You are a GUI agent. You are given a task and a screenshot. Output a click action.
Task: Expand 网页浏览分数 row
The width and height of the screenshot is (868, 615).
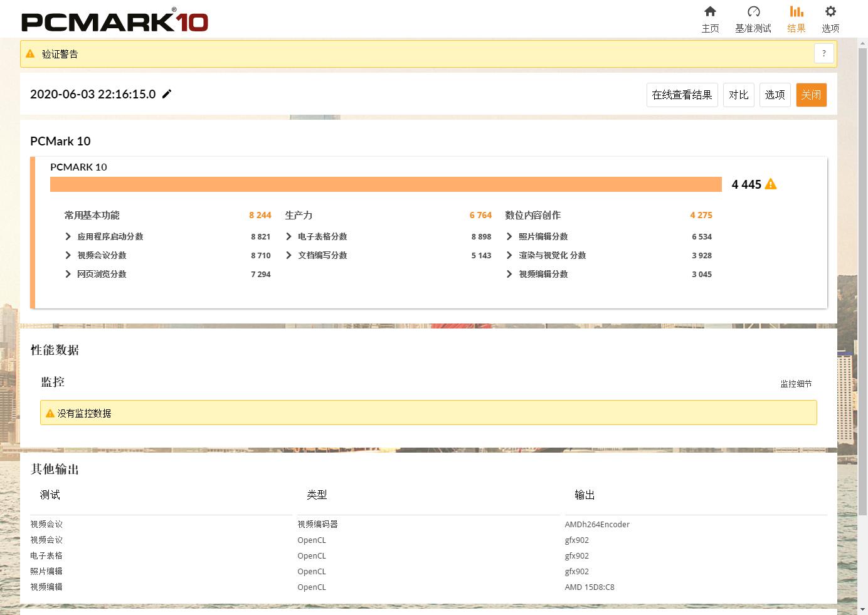pyautogui.click(x=68, y=274)
